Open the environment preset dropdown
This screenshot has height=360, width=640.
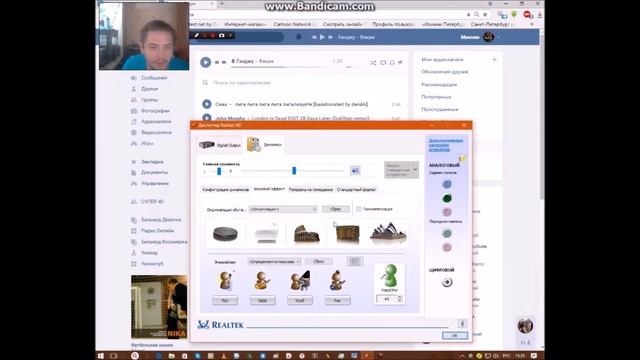pyautogui.click(x=283, y=209)
